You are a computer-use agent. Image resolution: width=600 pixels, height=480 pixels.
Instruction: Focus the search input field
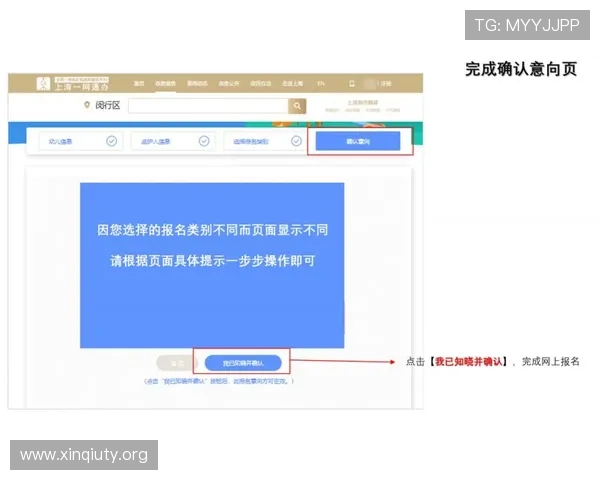click(x=208, y=106)
